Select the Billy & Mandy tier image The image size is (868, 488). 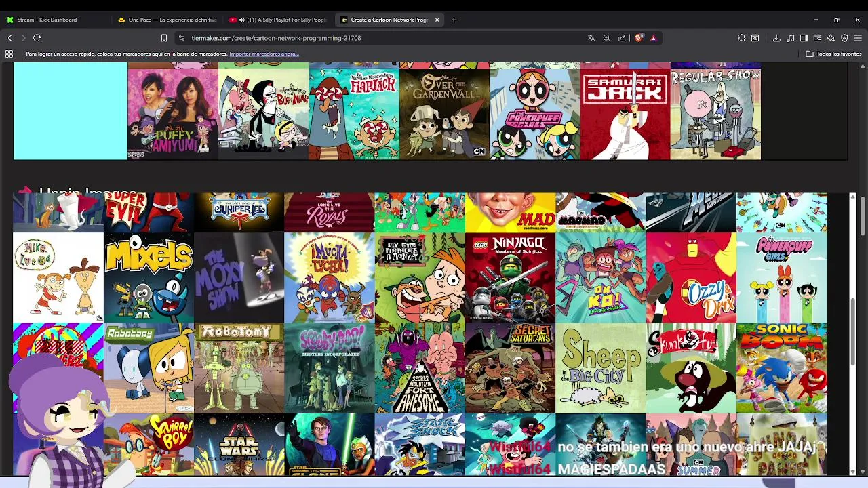263,115
